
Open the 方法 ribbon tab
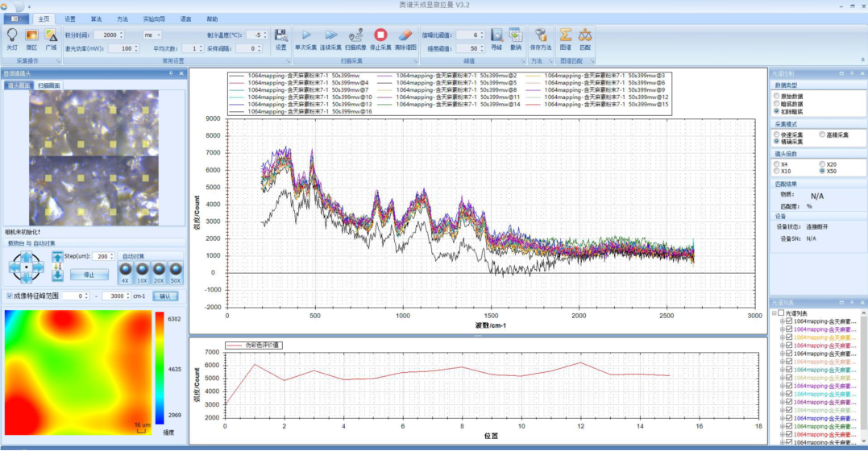coord(123,19)
